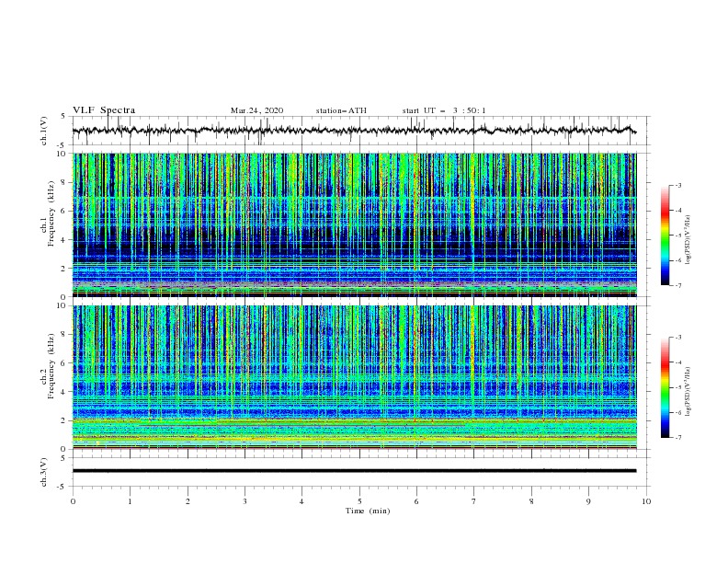Click the "4" minute tick label
The width and height of the screenshot is (728, 563).
(x=302, y=501)
